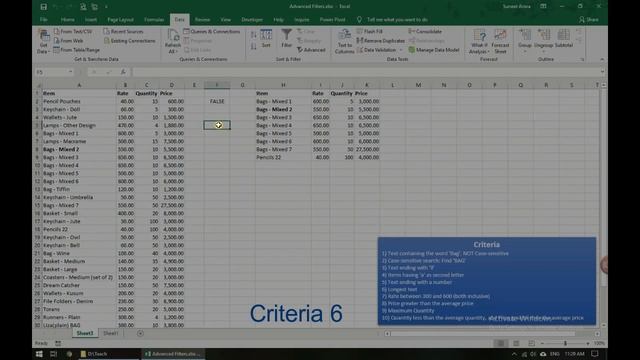Run Flash Fill
This screenshot has height=360, width=640.
(370, 31)
